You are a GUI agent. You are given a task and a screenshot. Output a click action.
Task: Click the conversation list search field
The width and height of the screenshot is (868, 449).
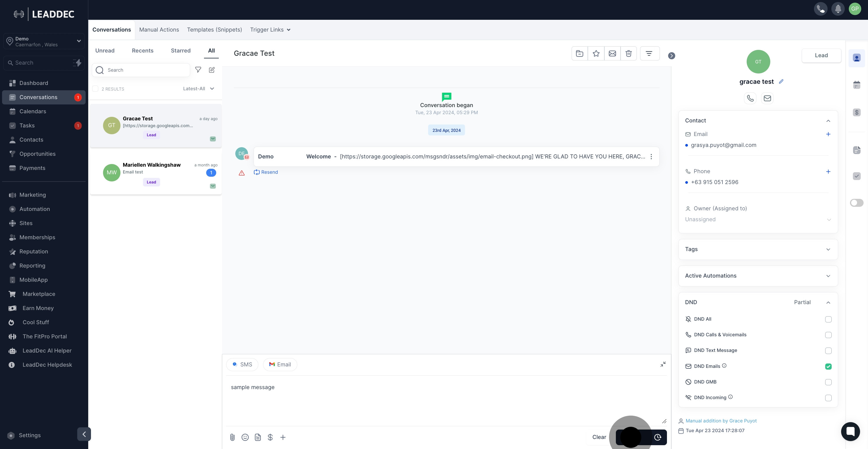point(141,70)
